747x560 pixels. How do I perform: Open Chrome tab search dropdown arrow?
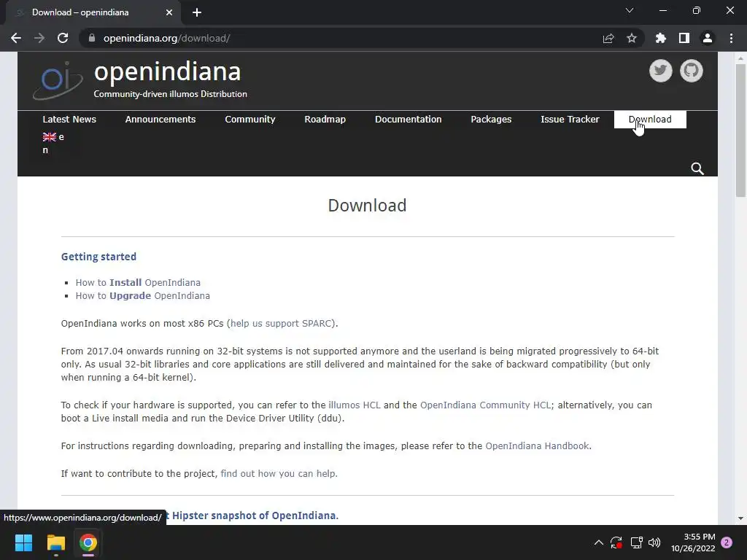tap(630, 10)
